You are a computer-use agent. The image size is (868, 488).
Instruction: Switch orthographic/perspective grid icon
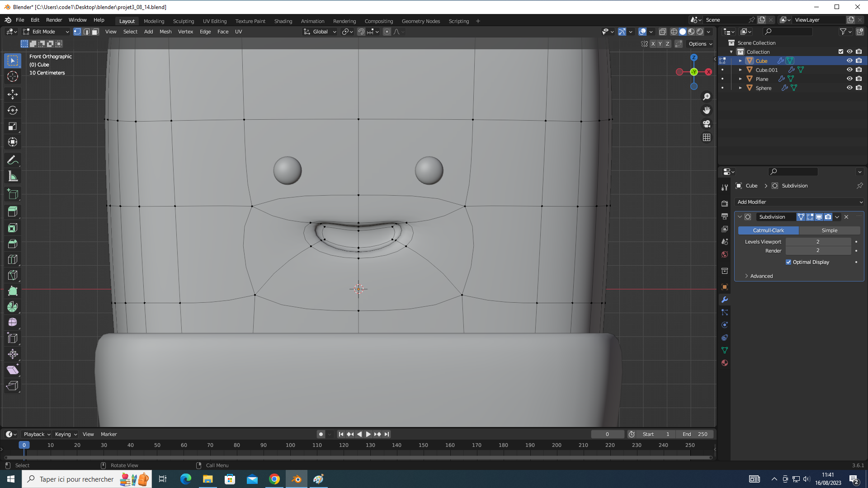click(x=707, y=137)
